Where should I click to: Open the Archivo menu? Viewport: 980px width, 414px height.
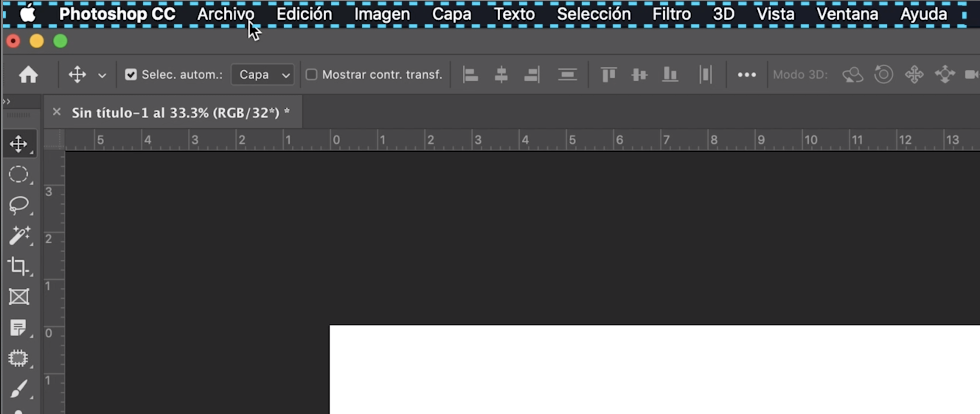226,13
